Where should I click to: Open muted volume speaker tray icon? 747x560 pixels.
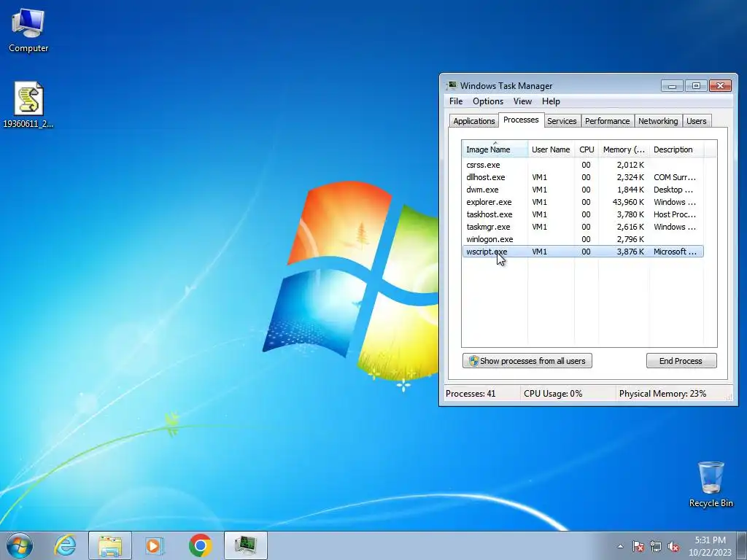pos(673,546)
